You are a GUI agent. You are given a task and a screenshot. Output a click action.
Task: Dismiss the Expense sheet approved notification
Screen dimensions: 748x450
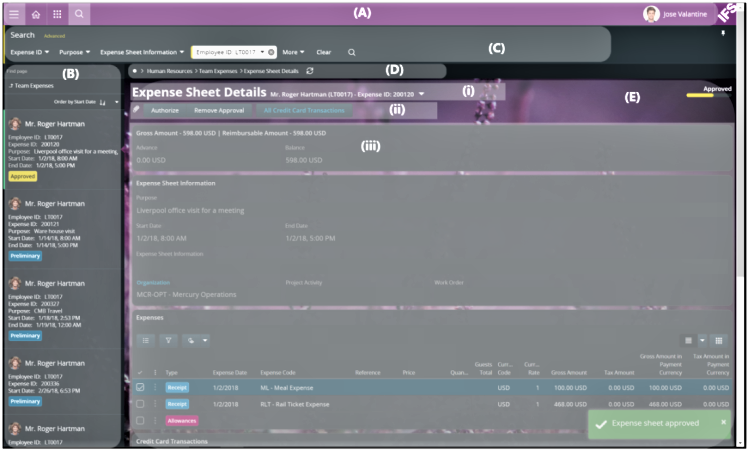724,422
